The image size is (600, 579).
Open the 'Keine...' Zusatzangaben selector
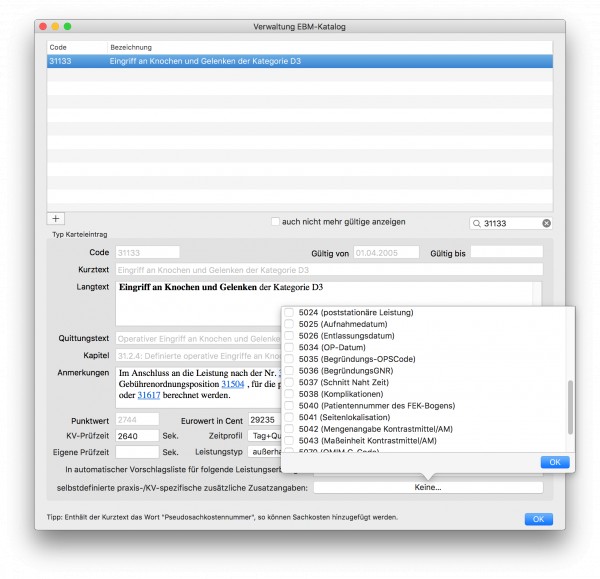(428, 488)
